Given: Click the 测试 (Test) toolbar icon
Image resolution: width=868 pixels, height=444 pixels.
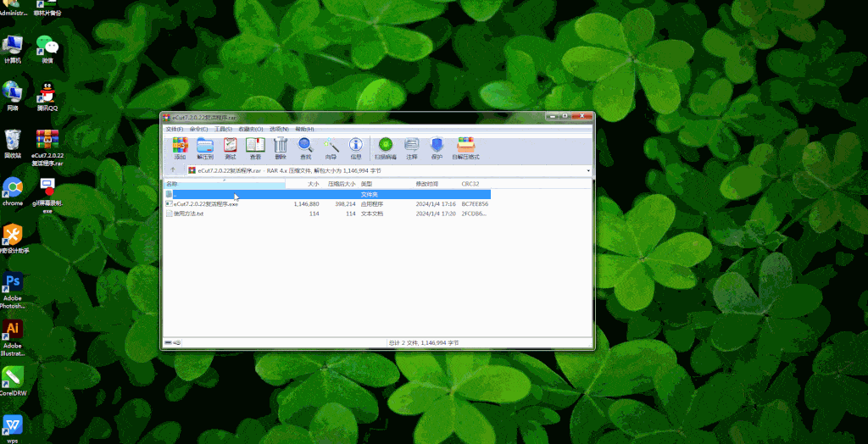Looking at the screenshot, I should 231,148.
